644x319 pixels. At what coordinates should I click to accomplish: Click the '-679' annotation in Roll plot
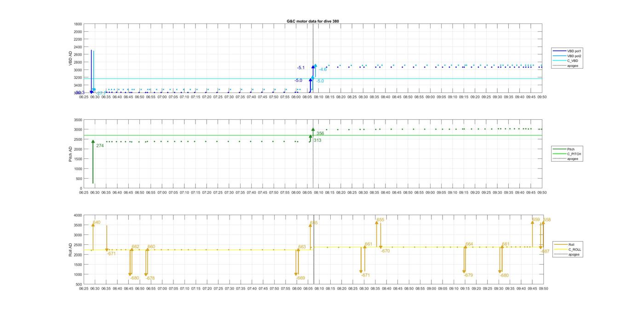(468, 275)
